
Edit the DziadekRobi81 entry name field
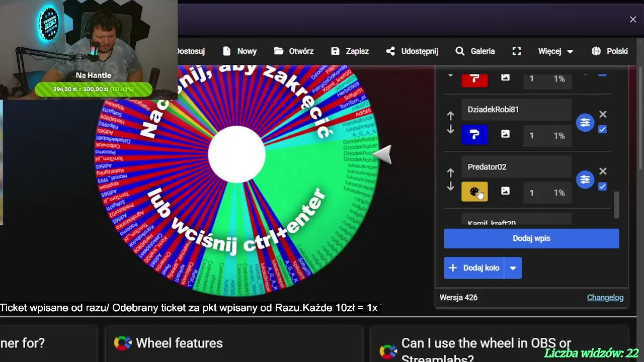coord(516,110)
